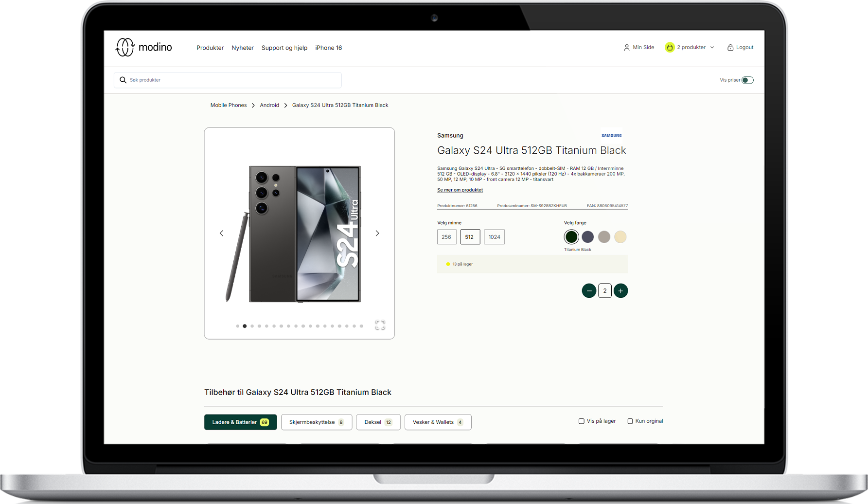Click the quantity number field
The height and width of the screenshot is (504, 868).
[x=605, y=291]
